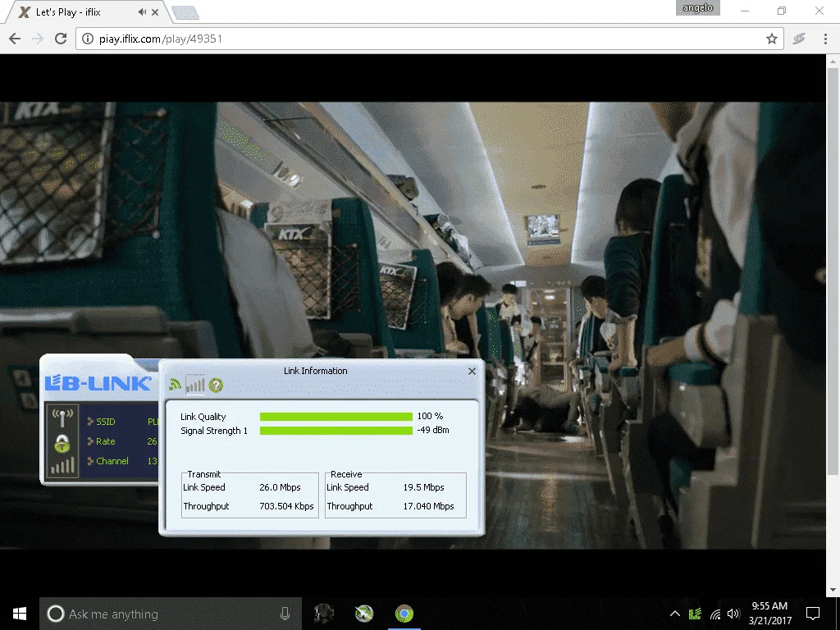Open the angelo profile button
840x630 pixels.
(697, 8)
